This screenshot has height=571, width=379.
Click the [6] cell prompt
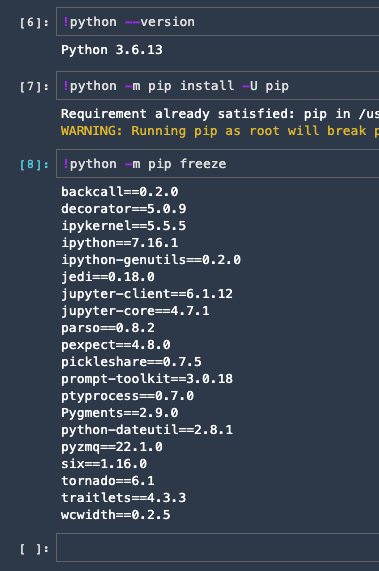coord(34,23)
